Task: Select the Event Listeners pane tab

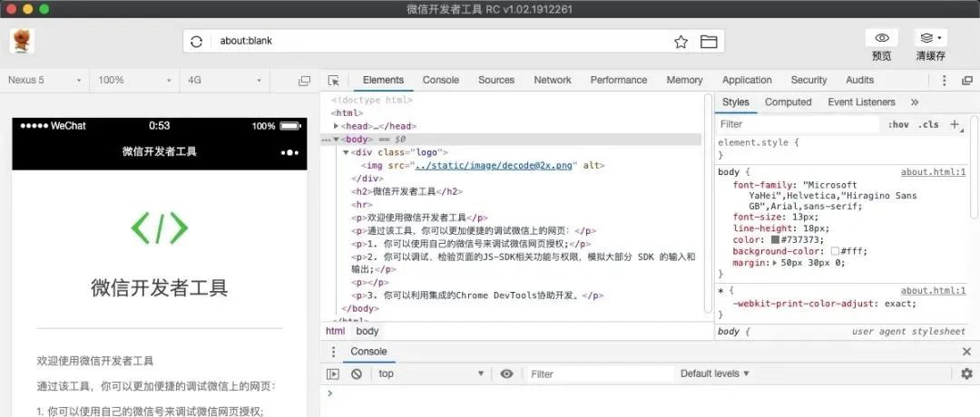Action: [x=861, y=102]
